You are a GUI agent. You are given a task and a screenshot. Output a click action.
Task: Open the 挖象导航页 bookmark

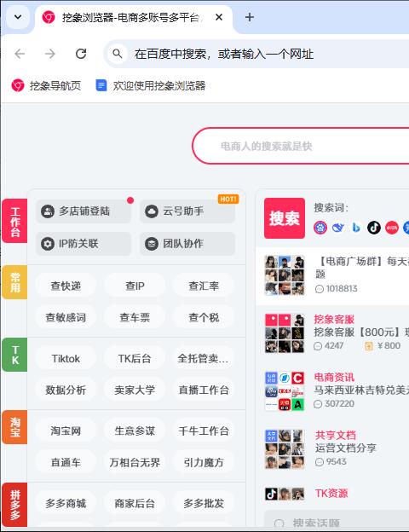tap(46, 85)
